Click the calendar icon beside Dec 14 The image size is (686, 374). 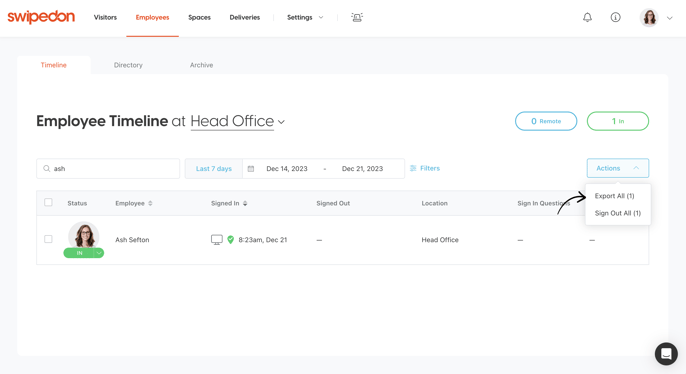pyautogui.click(x=251, y=168)
